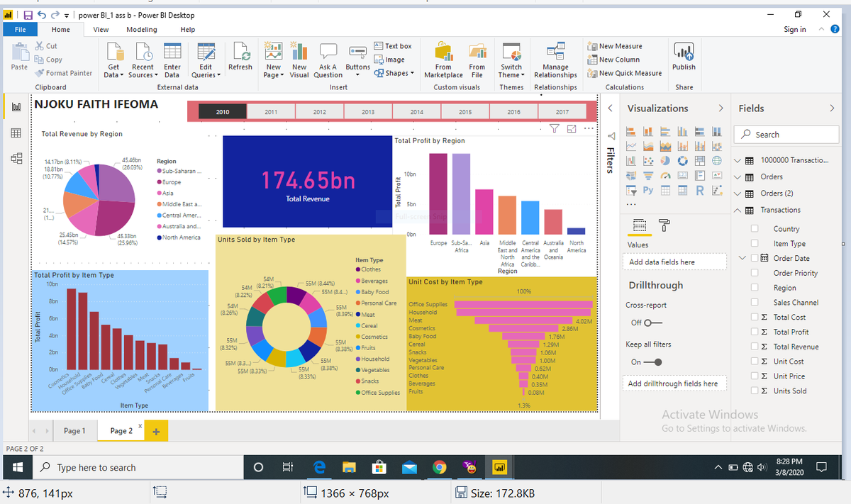851x504 pixels.
Task: Select the R script visual icon
Action: click(700, 190)
